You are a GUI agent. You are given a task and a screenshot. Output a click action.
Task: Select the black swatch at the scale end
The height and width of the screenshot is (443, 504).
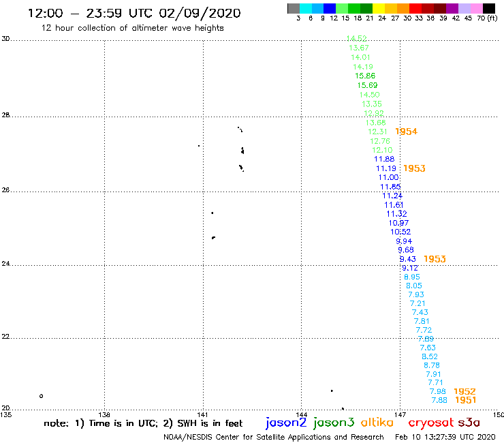(489, 8)
